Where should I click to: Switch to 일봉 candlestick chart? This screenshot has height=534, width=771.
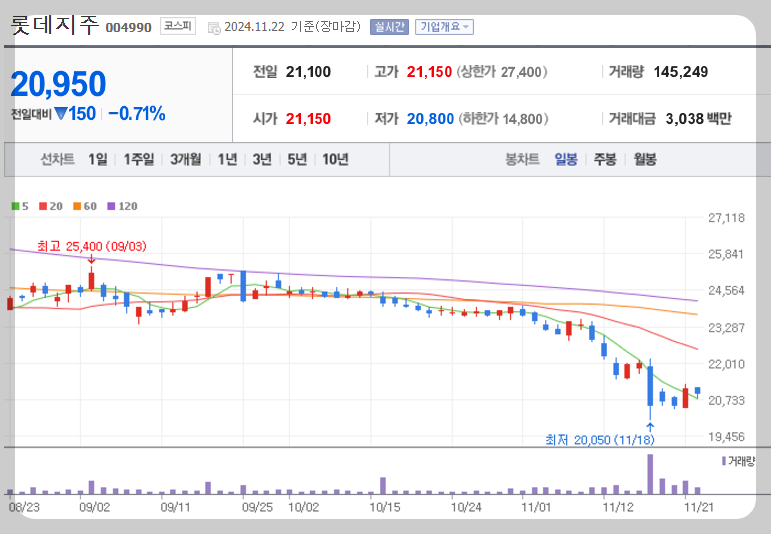pos(565,159)
